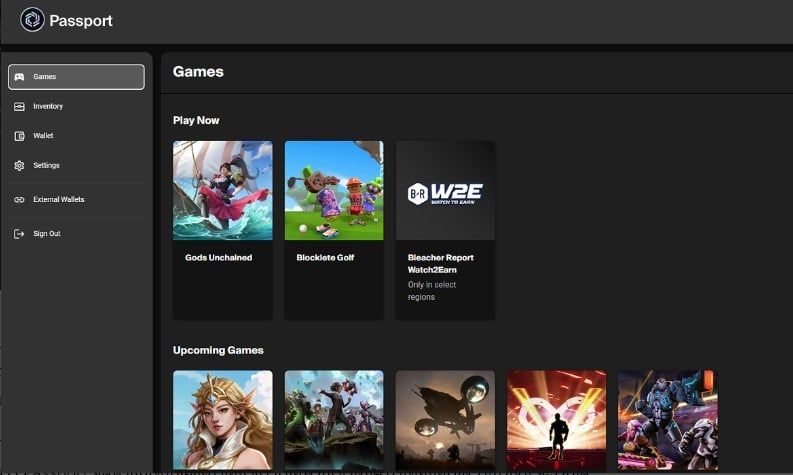Click the Sign Out arrow icon

(19, 234)
